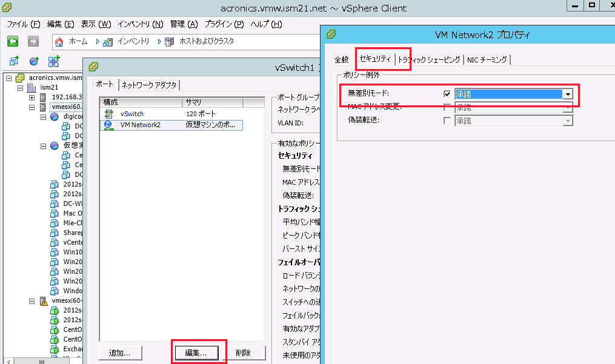
Task: Select the VM Network2 row in port list
Action: pos(171,125)
